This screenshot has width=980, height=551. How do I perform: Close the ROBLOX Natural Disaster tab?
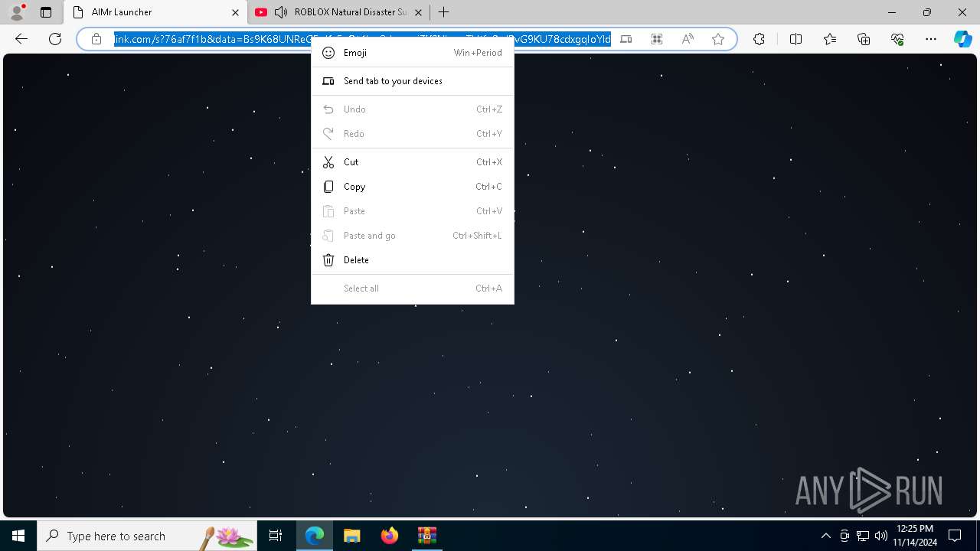pos(418,12)
